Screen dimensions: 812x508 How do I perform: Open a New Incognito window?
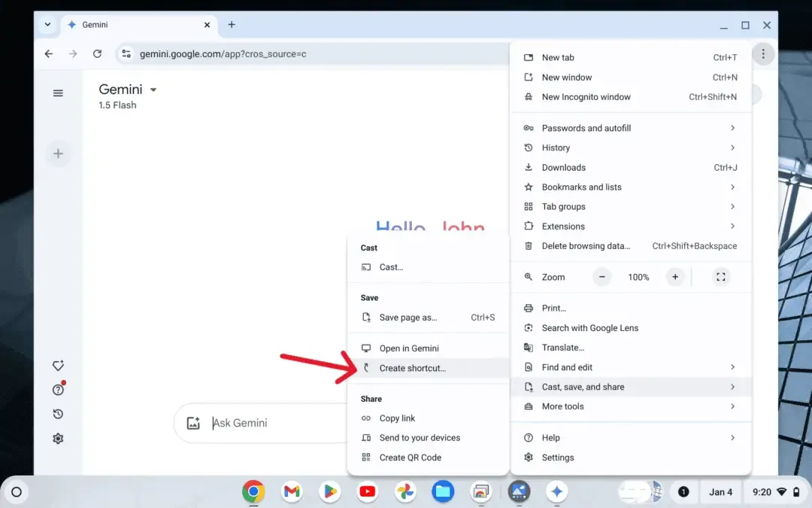(x=631, y=97)
